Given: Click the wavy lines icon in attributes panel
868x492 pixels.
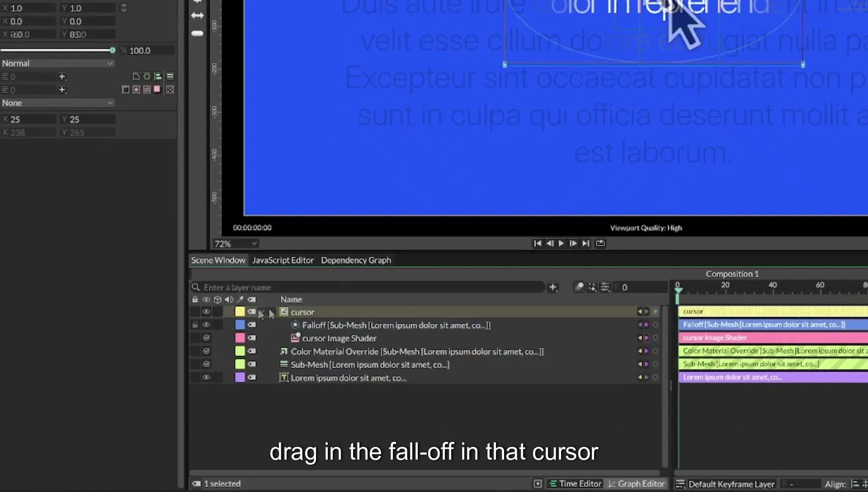Looking at the screenshot, I should click(x=147, y=90).
